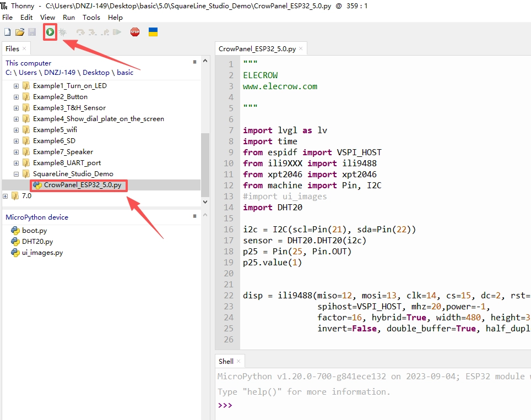Expand the Example2_Button folder
This screenshot has height=420, width=531.
click(x=17, y=97)
